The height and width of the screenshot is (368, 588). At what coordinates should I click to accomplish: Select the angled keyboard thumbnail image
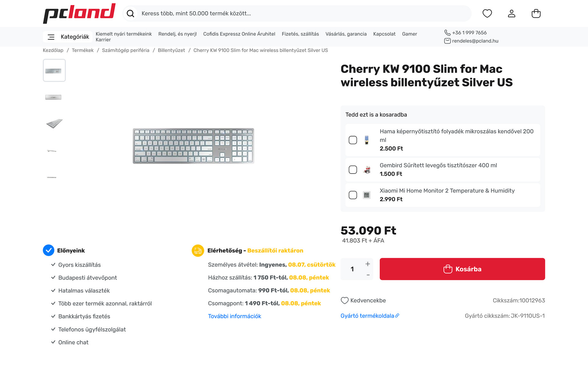click(x=54, y=123)
